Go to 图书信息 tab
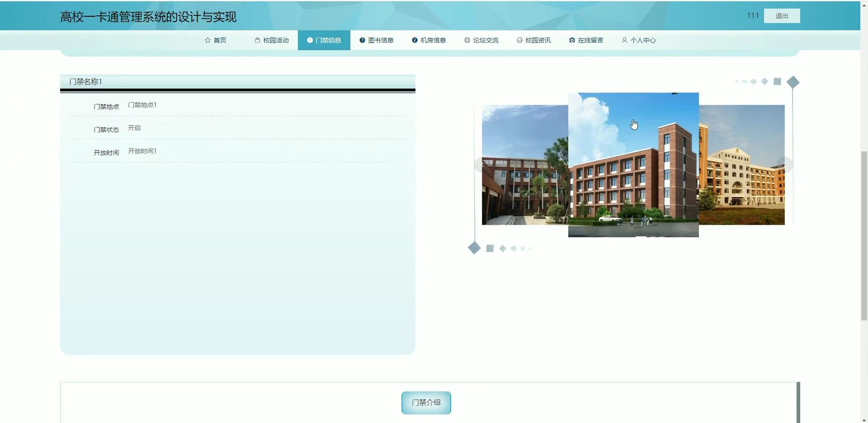This screenshot has width=868, height=423. tap(377, 40)
